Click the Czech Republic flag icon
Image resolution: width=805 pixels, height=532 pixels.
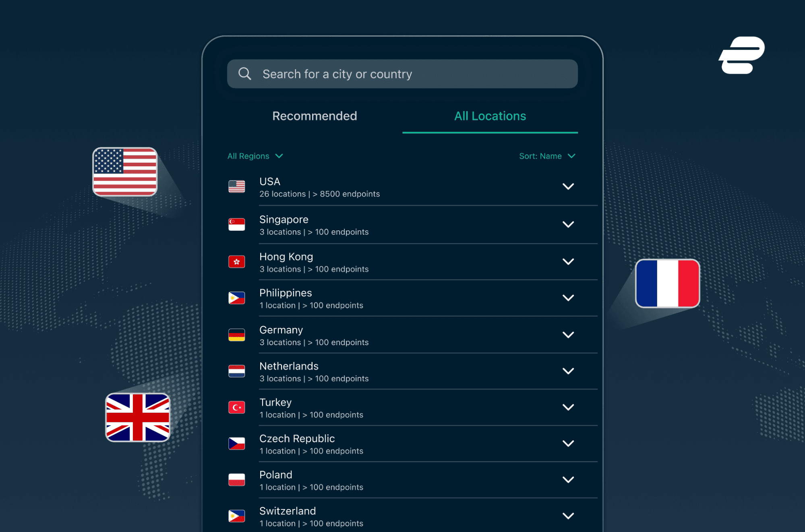(x=236, y=443)
